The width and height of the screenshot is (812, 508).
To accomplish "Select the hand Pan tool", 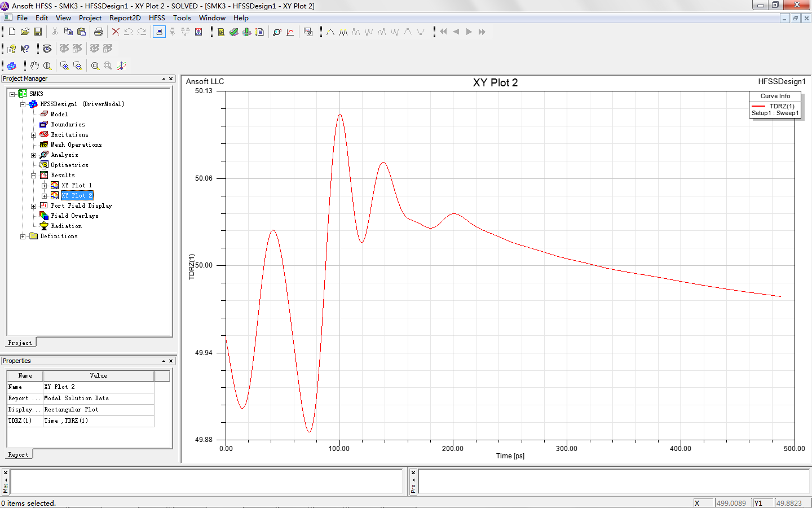I will (34, 66).
